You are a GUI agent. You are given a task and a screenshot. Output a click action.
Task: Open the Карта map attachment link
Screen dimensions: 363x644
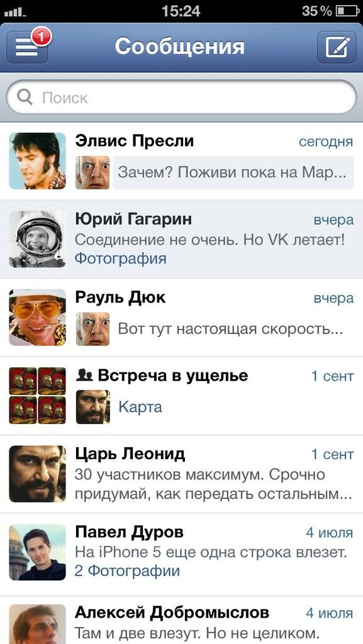140,407
